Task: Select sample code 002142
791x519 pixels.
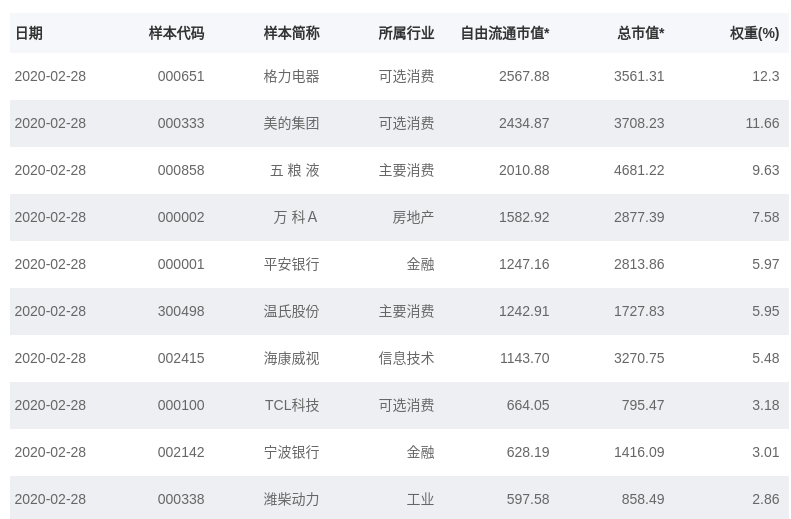Action: pos(181,451)
